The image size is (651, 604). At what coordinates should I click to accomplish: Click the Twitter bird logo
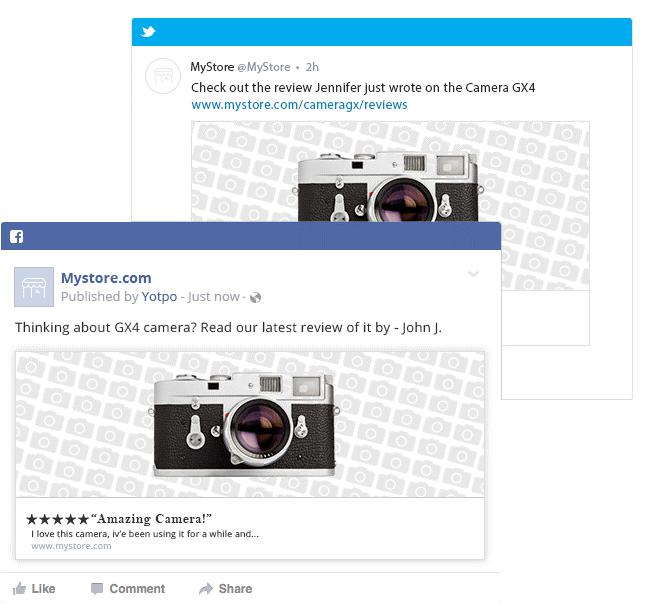(x=148, y=32)
